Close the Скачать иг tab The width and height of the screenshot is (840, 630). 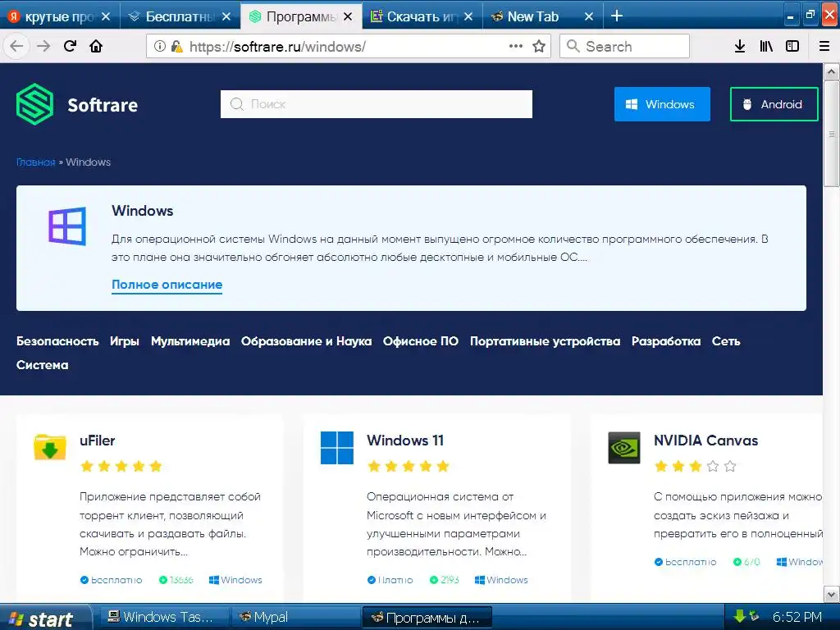pyautogui.click(x=468, y=16)
